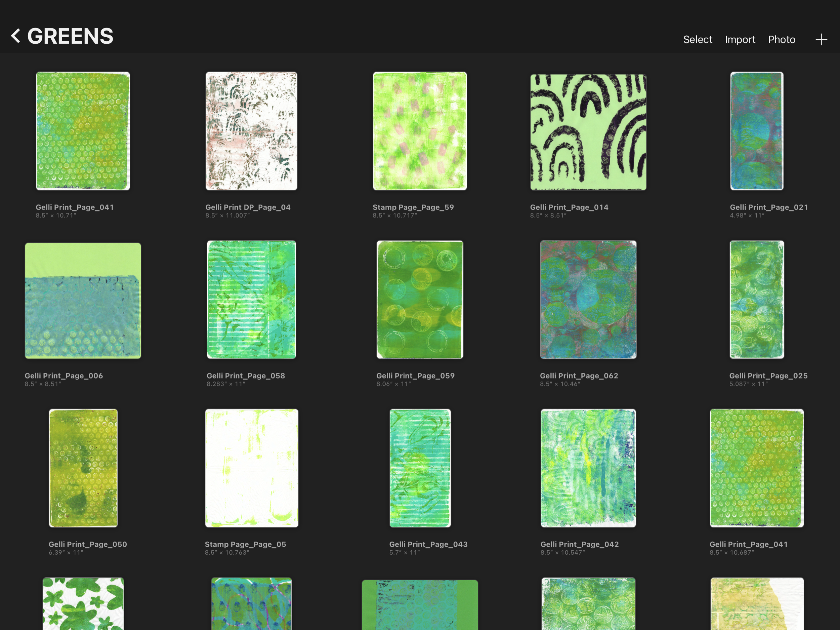Open the Gelli Print DP_Page_04 thumbnail

coord(251,131)
